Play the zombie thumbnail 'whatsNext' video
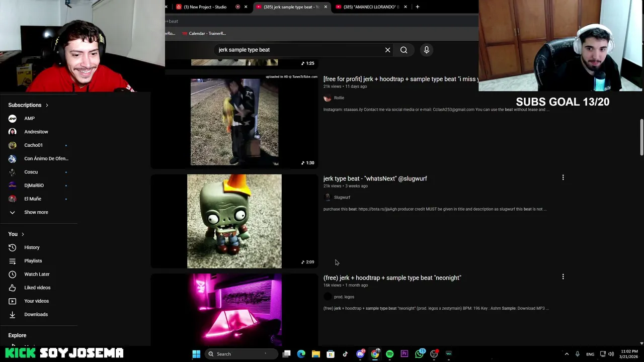This screenshot has height=362, width=644. point(234,221)
